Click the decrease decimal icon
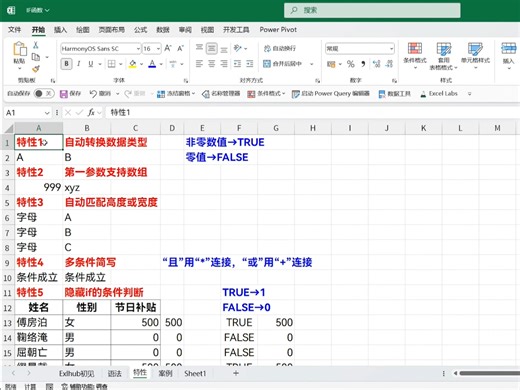The image size is (520, 390). point(389,64)
